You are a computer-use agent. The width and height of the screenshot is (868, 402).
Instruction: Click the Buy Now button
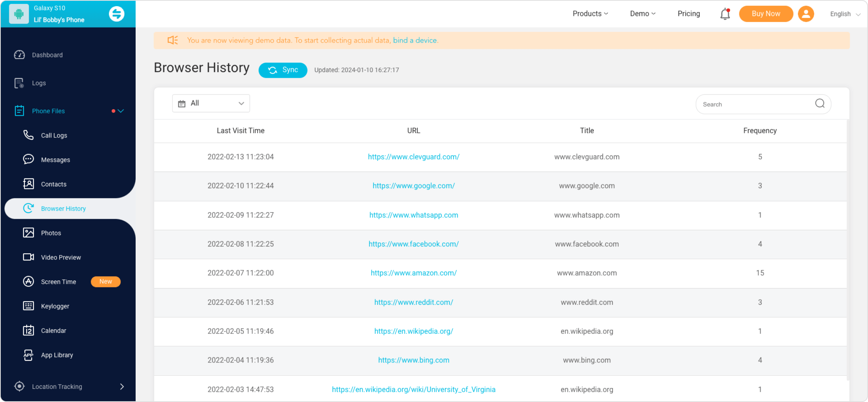click(x=766, y=14)
